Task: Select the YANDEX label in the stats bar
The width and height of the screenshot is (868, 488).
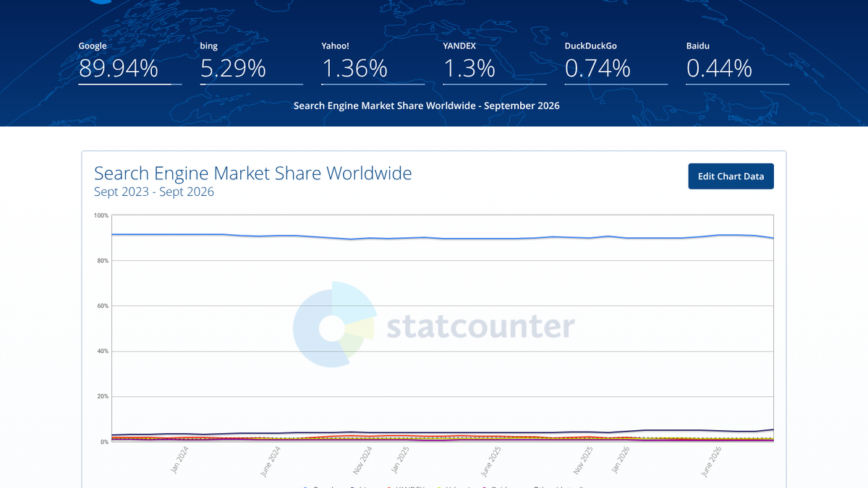Action: [459, 46]
